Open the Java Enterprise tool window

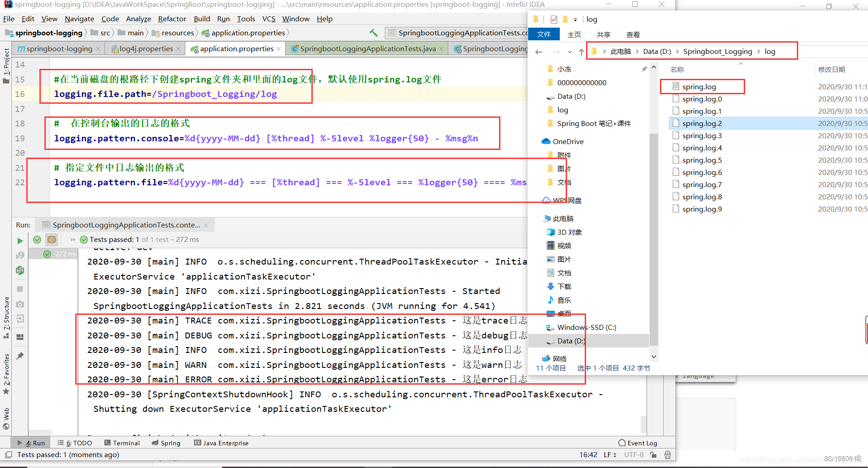[221, 443]
